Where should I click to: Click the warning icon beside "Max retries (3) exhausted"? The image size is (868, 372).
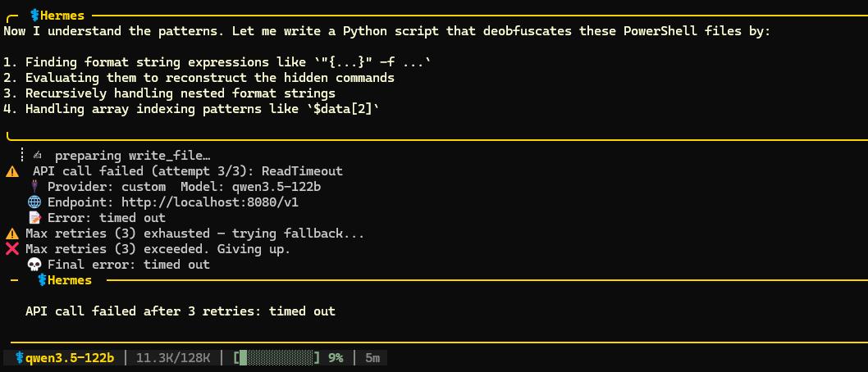11,234
